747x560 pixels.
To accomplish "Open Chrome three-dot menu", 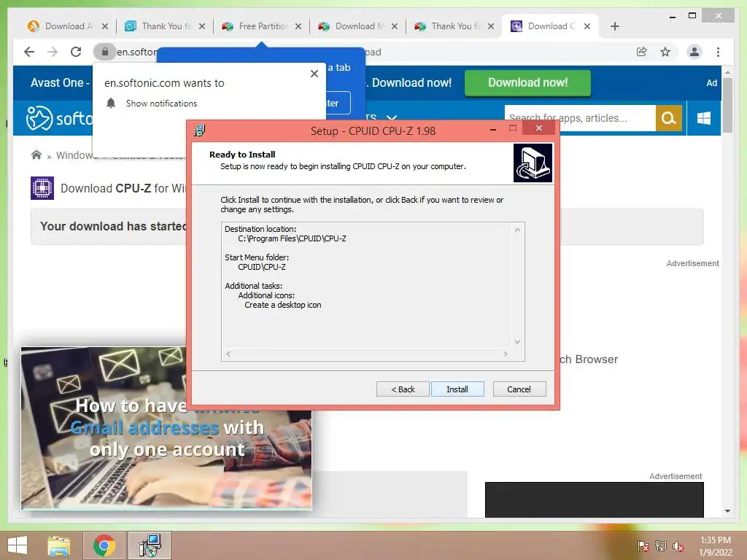I will tap(718, 52).
